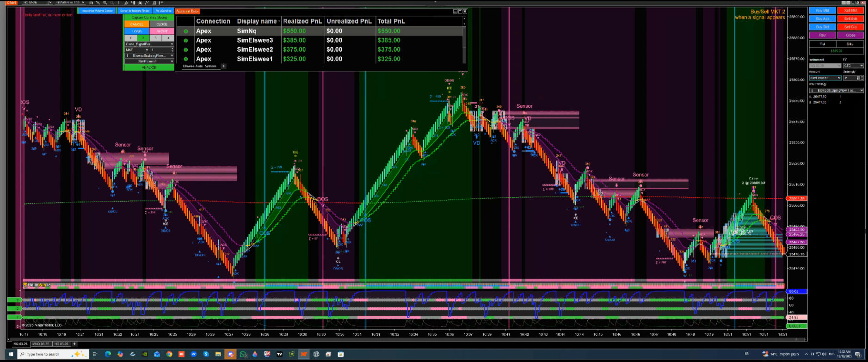The height and width of the screenshot is (362, 868).
Task: Toggle the LONG direction button
Action: [137, 31]
